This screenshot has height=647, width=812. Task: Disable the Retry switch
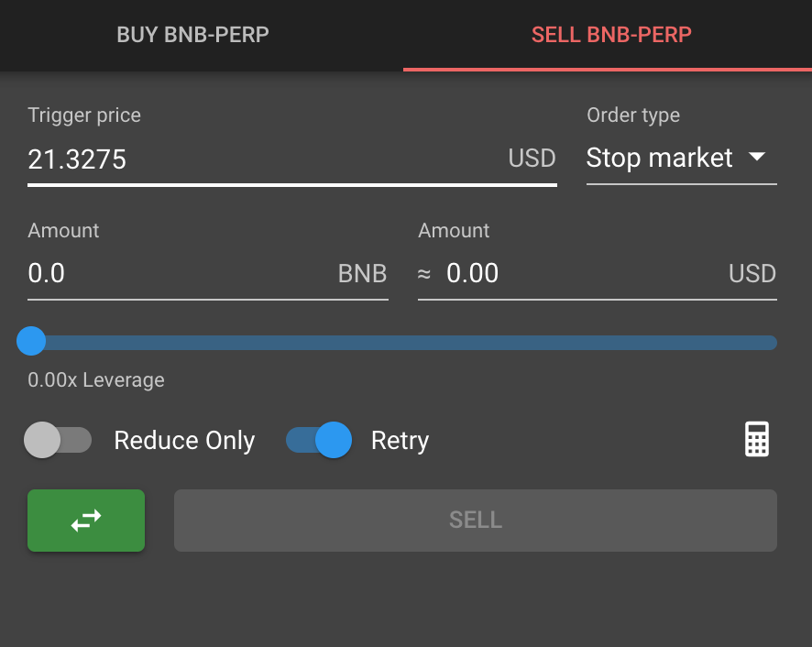tap(319, 440)
